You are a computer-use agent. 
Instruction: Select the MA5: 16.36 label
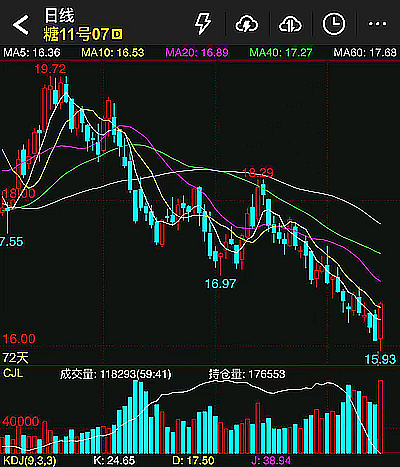32,53
